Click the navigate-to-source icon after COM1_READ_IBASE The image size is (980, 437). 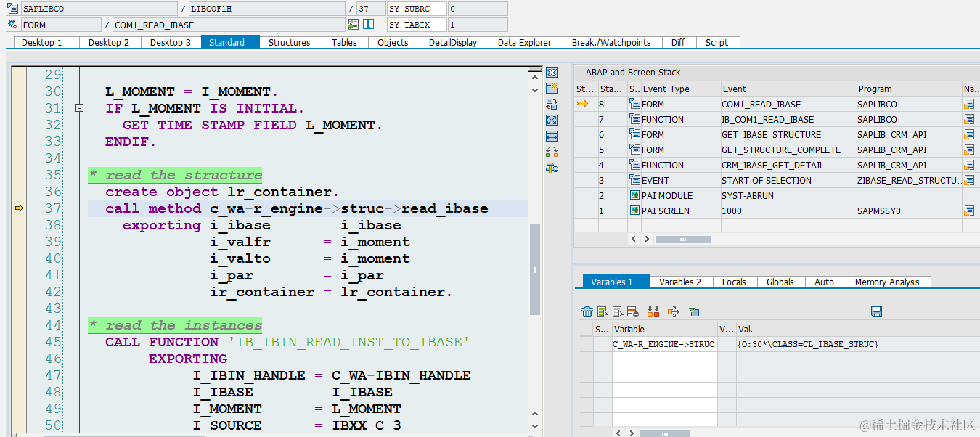(x=353, y=25)
